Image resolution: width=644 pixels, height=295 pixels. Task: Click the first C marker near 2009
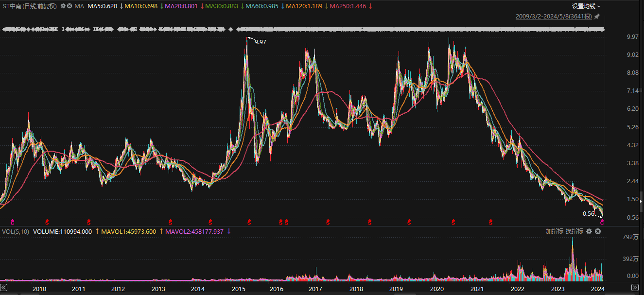[13, 222]
